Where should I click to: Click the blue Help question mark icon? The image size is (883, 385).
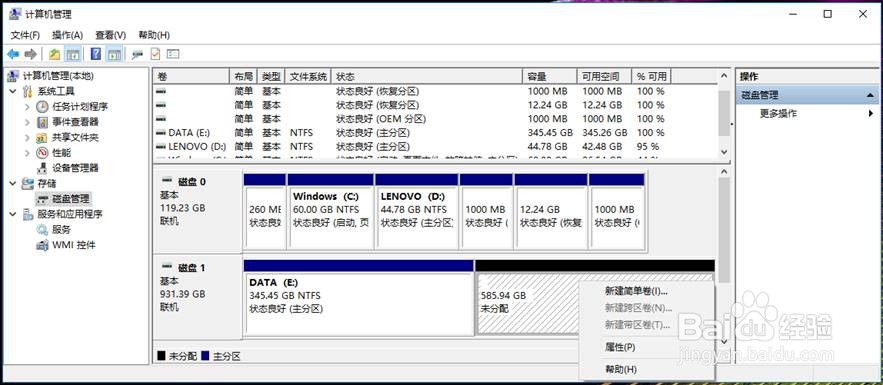click(x=96, y=54)
